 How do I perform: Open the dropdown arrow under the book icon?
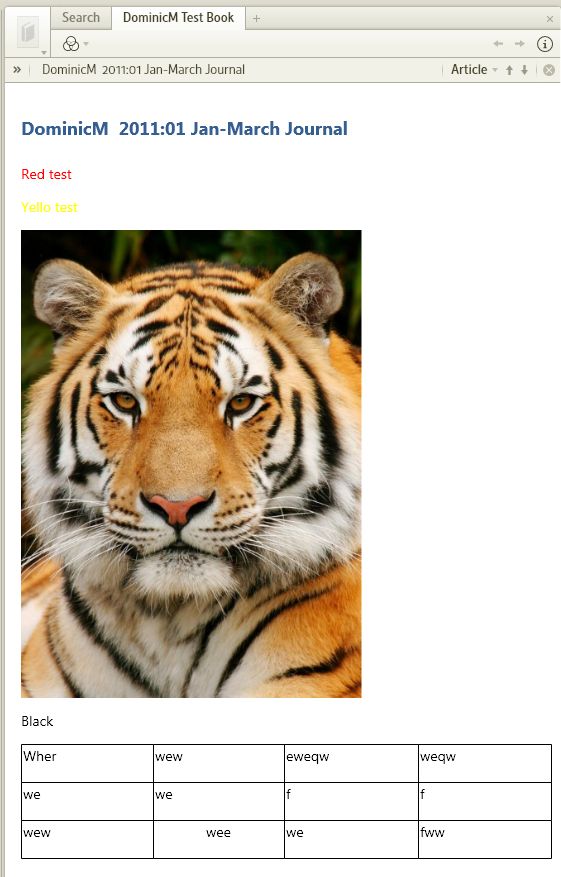click(x=44, y=53)
